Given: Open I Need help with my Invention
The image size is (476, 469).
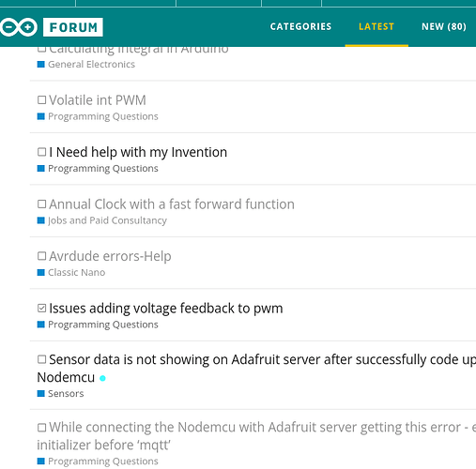Looking at the screenshot, I should coord(138,152).
